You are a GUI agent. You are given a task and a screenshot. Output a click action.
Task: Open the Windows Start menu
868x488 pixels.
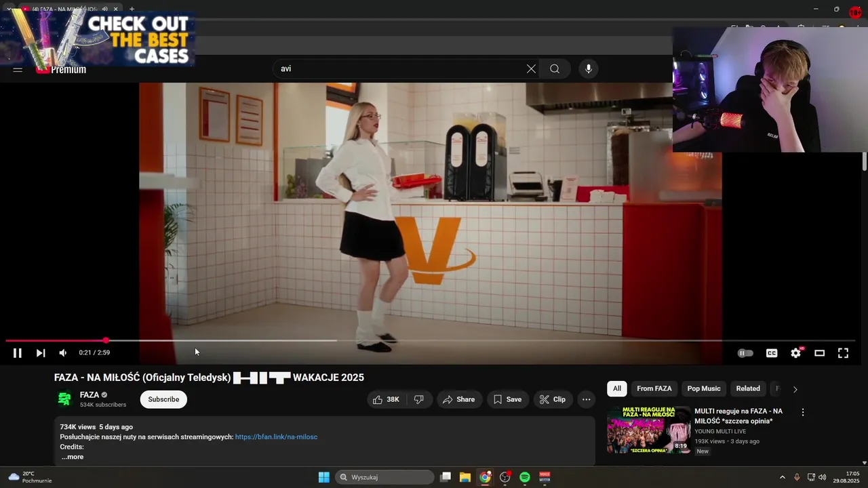[x=324, y=477]
